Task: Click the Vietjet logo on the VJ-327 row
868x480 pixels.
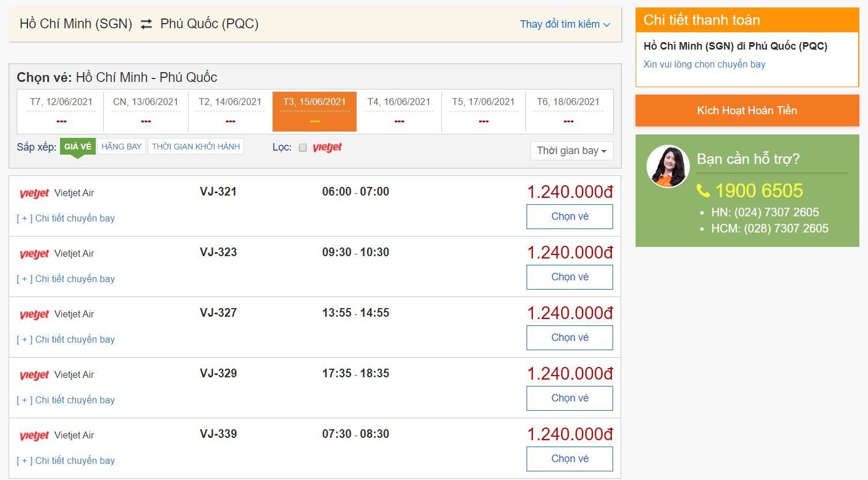Action: click(35, 314)
